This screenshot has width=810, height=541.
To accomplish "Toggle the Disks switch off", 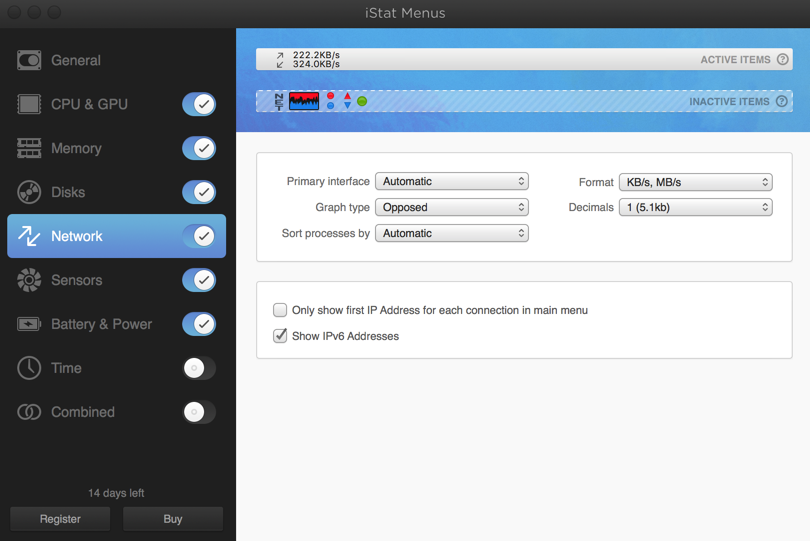I will coord(199,192).
